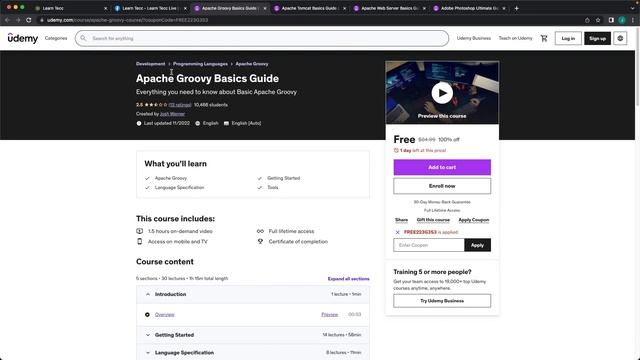The height and width of the screenshot is (360, 640).
Task: Click the Log in button
Action: coord(568,38)
